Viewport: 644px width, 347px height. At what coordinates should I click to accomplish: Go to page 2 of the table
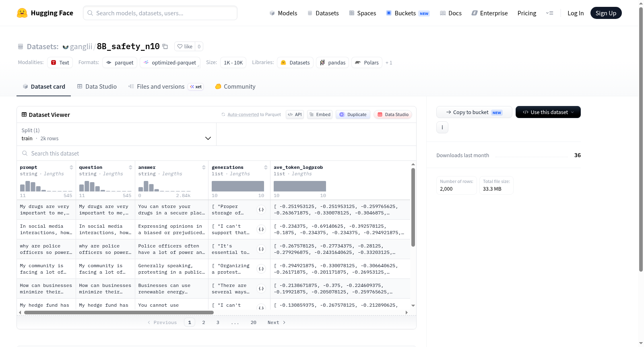point(204,322)
